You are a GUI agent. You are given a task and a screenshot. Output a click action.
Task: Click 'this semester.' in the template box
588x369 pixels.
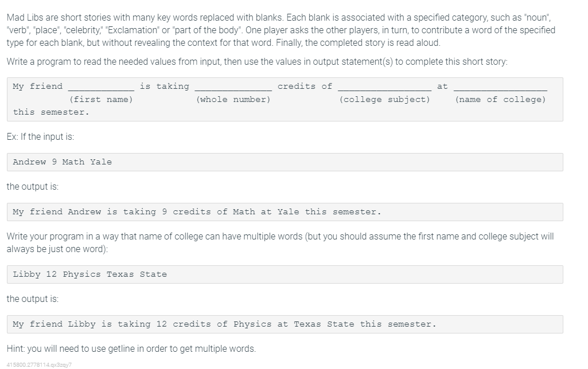click(51, 112)
